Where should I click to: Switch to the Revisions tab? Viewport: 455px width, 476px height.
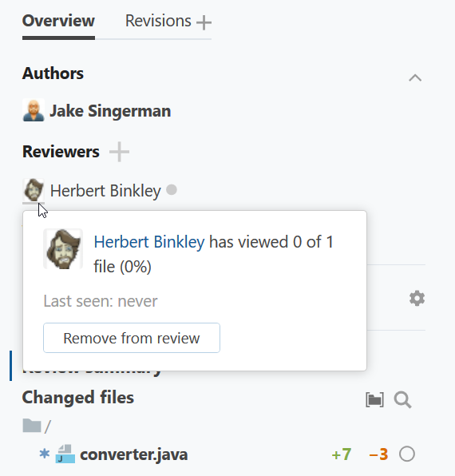(158, 21)
